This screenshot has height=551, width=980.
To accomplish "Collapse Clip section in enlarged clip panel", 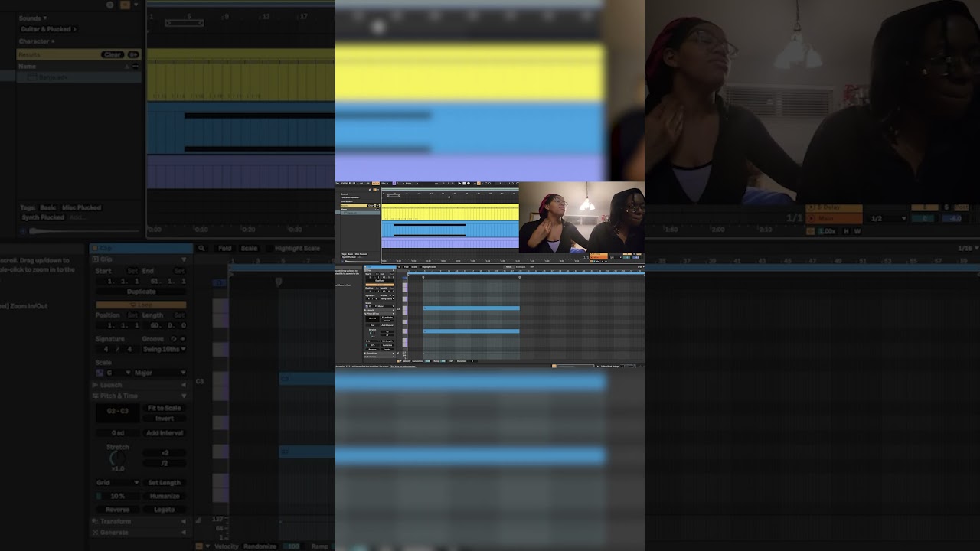I will pyautogui.click(x=183, y=259).
